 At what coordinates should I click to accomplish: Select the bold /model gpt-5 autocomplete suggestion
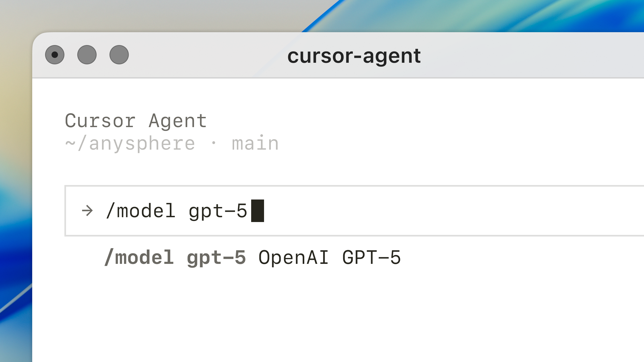175,257
